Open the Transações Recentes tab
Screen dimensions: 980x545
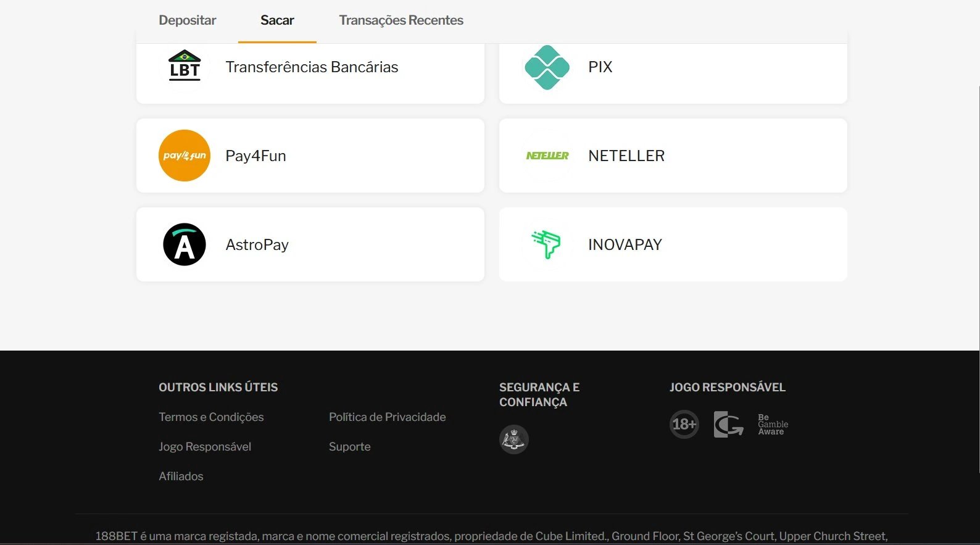[x=401, y=20]
